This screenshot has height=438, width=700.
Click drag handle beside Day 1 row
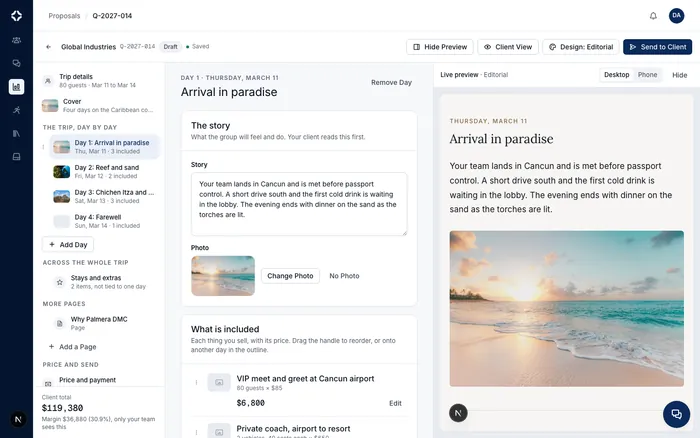(43, 146)
